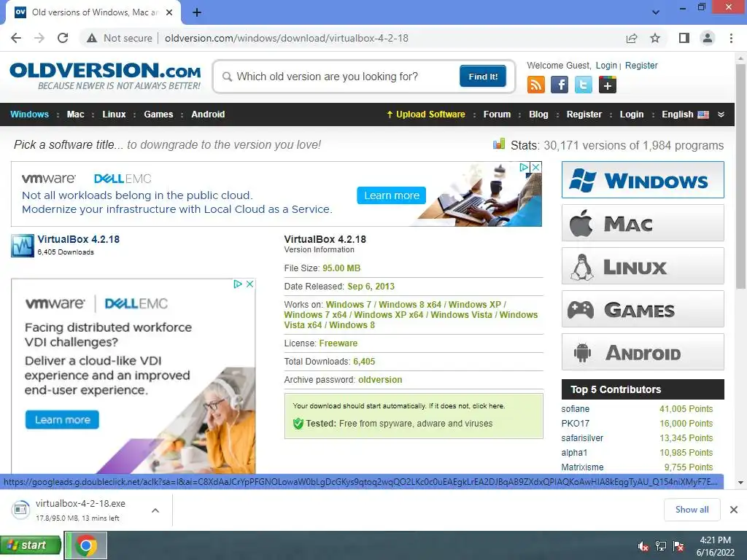The height and width of the screenshot is (560, 747).
Task: Click the Register link beside Welcome Guest
Action: (x=641, y=65)
